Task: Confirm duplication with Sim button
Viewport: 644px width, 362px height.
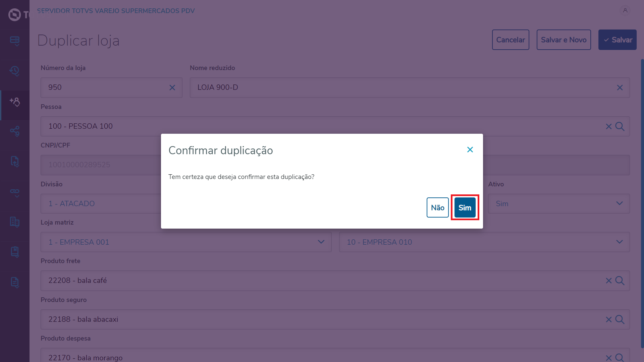Action: click(465, 207)
